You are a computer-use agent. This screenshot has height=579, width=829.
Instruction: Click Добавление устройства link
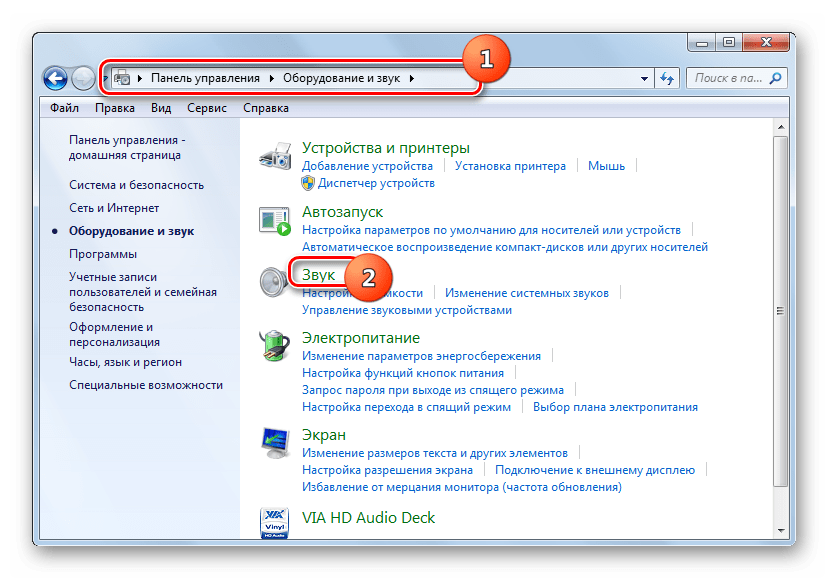[367, 166]
